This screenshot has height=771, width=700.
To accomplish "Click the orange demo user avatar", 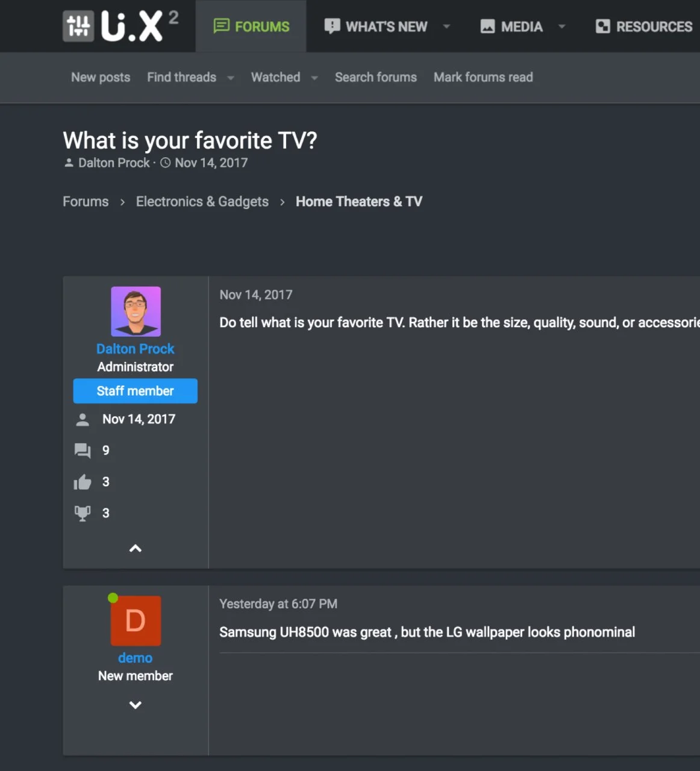I will coord(136,620).
